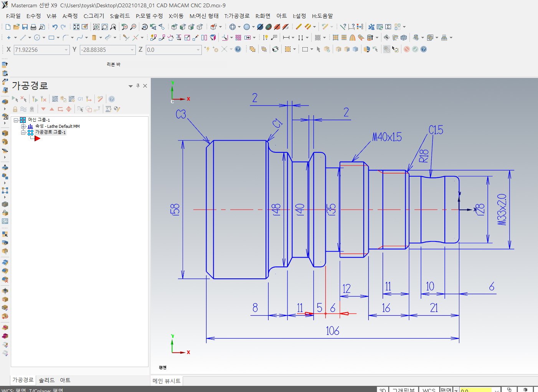538x392 pixels.
Task: Open the T:가공경로 menu
Action: pyautogui.click(x=237, y=16)
